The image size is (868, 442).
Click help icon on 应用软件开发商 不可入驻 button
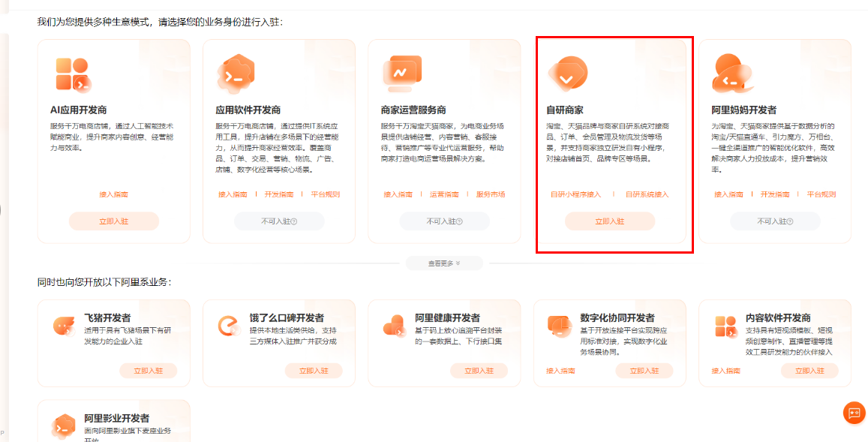[294, 221]
